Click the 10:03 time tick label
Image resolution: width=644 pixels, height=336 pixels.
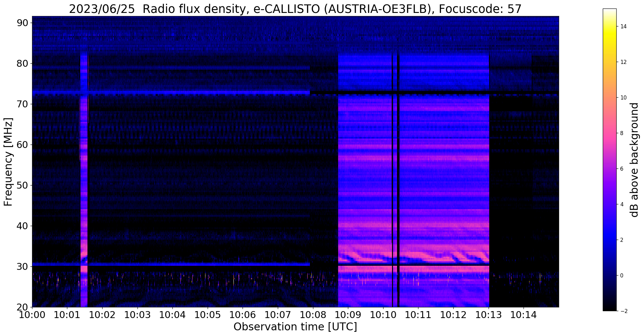[x=137, y=315]
